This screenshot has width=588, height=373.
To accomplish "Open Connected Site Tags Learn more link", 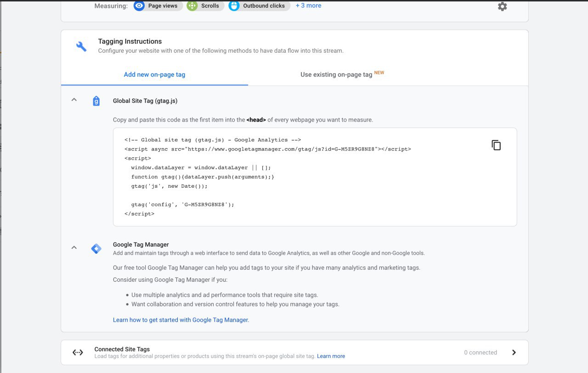I will tap(331, 356).
